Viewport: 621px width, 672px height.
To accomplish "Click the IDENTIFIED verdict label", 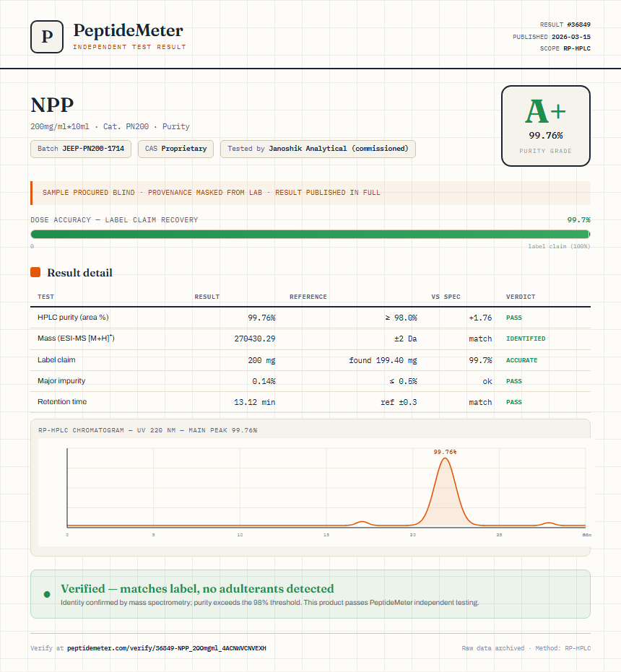I will (526, 339).
